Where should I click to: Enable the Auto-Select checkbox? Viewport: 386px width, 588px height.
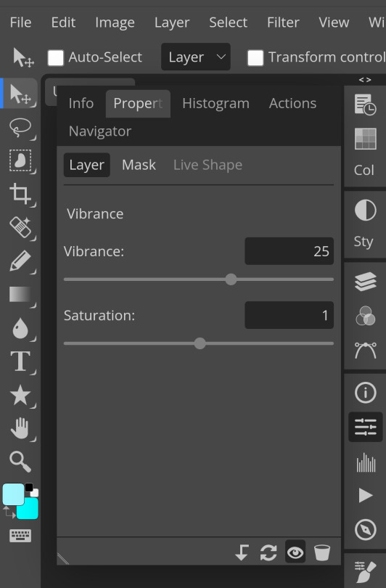click(55, 58)
